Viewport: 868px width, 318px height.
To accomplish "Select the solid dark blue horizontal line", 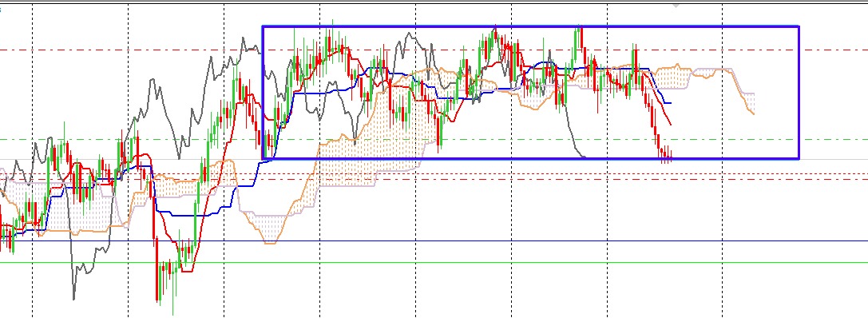I will (434, 241).
